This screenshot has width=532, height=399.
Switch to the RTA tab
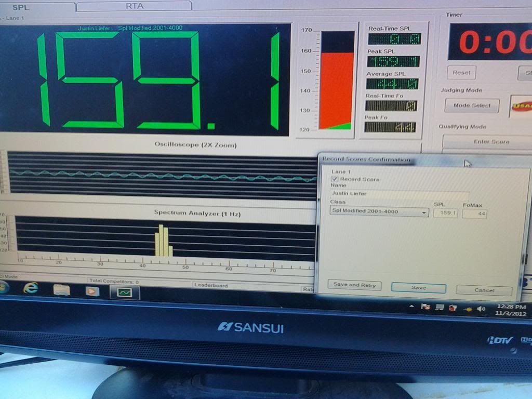pos(135,6)
